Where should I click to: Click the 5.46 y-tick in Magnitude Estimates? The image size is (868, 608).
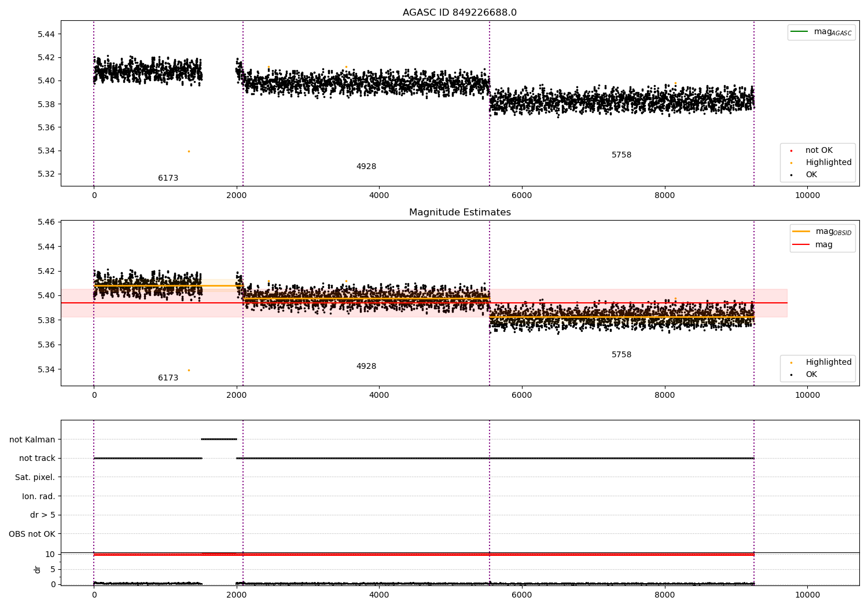[x=45, y=222]
